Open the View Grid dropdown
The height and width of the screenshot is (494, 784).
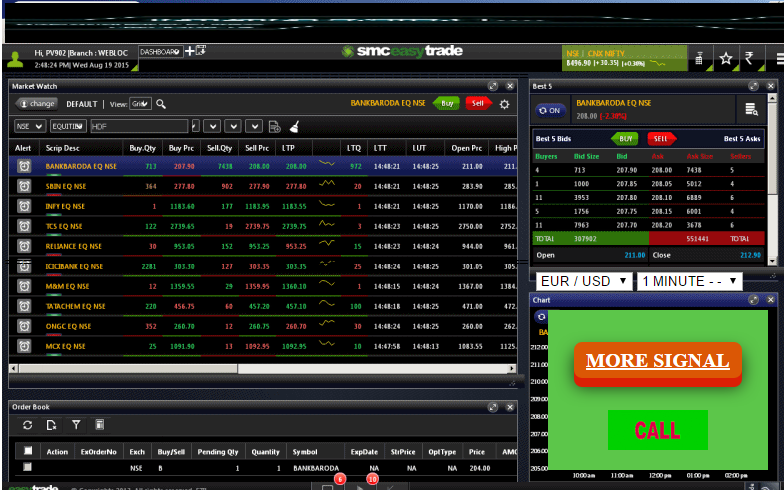point(140,104)
